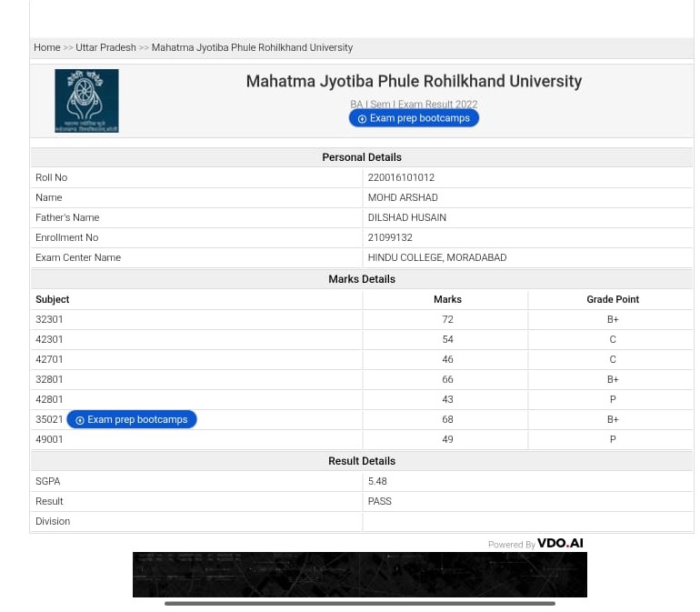Select the name MOHD ARSHAD
Viewport: 700px width, 612px height.
click(403, 197)
